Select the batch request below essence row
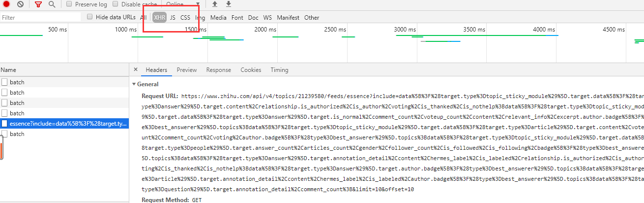This screenshot has width=644, height=203. pyautogui.click(x=64, y=134)
